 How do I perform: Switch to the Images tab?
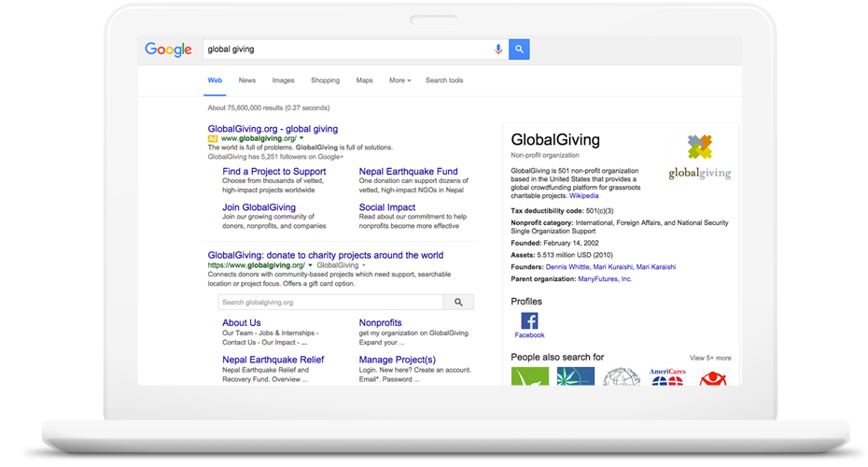pos(283,80)
